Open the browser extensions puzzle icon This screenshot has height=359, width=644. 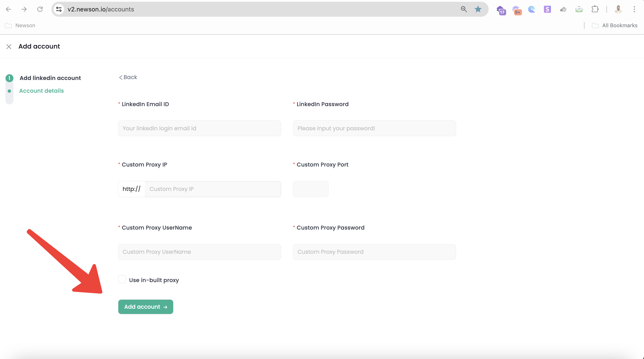[595, 9]
